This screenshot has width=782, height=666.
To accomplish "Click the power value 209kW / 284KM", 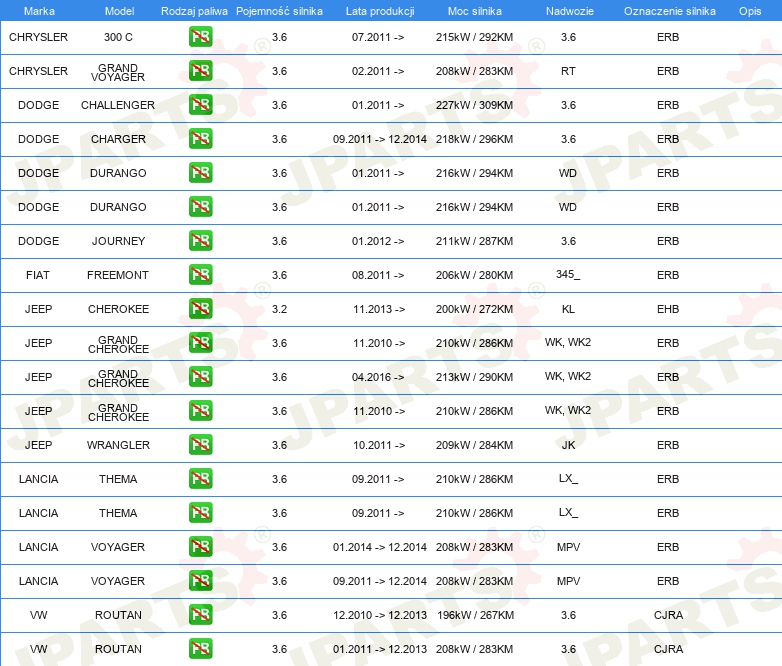I will tap(474, 445).
